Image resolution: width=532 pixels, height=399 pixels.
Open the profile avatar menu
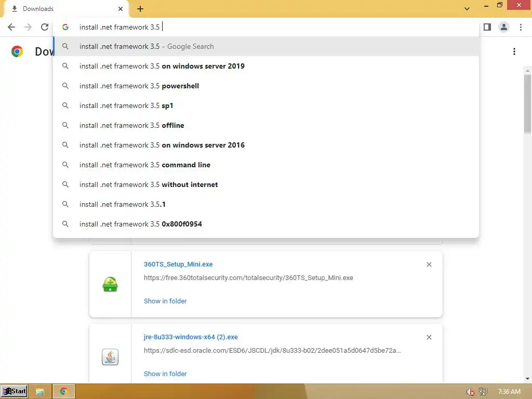504,27
